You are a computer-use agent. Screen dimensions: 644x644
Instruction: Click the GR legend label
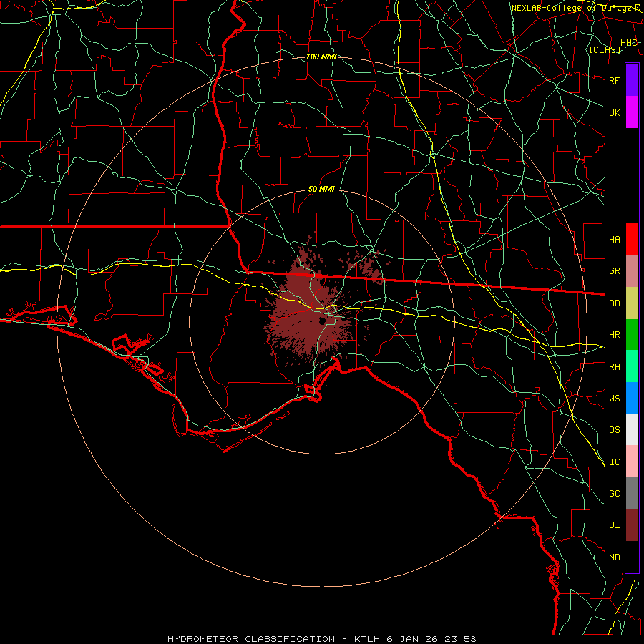point(615,271)
